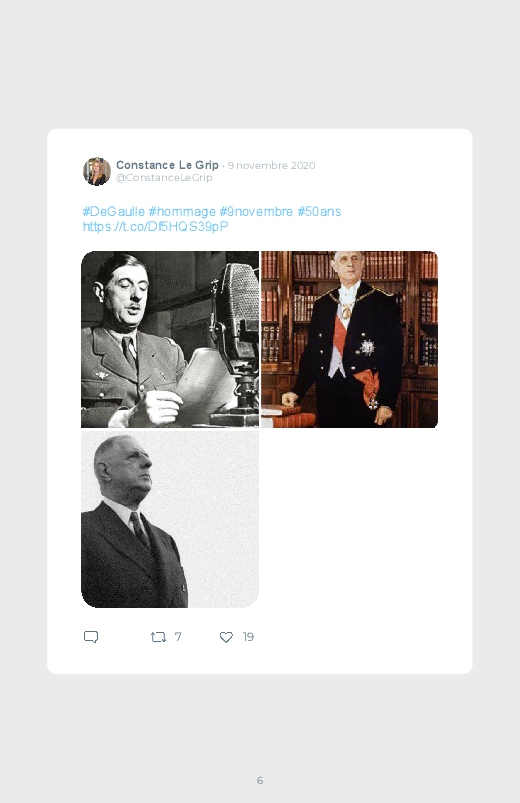
Task: Open the #DeGaulle hashtag
Action: coord(114,212)
